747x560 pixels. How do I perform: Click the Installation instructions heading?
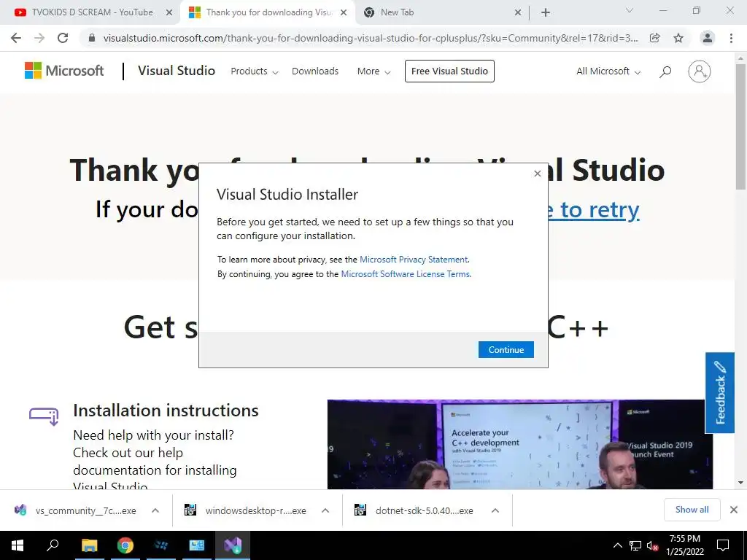(166, 411)
